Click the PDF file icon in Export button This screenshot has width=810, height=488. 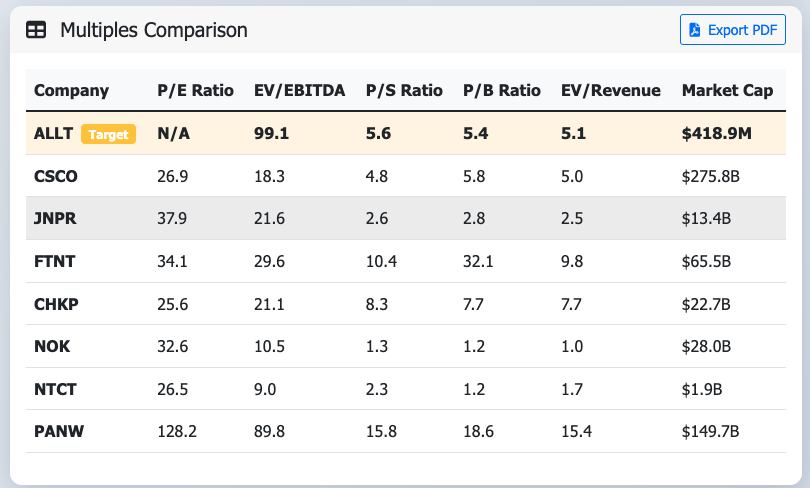click(696, 30)
